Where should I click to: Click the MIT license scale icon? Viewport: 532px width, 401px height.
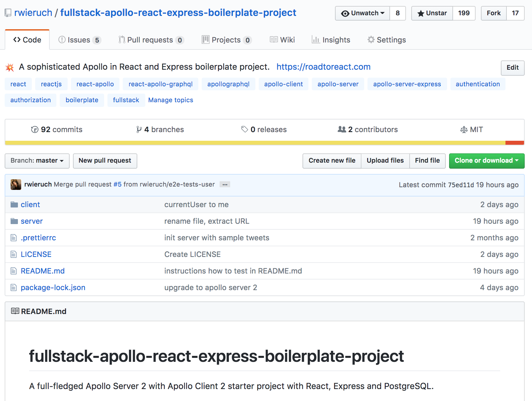tap(464, 129)
